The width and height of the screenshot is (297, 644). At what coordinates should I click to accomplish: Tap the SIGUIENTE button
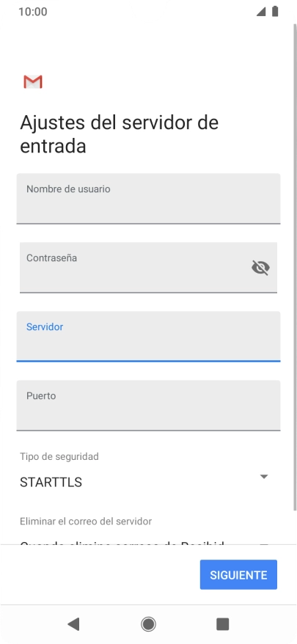[x=238, y=574]
